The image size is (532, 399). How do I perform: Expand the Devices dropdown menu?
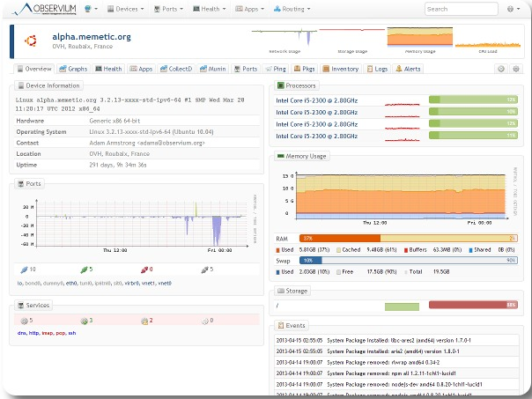tap(126, 9)
